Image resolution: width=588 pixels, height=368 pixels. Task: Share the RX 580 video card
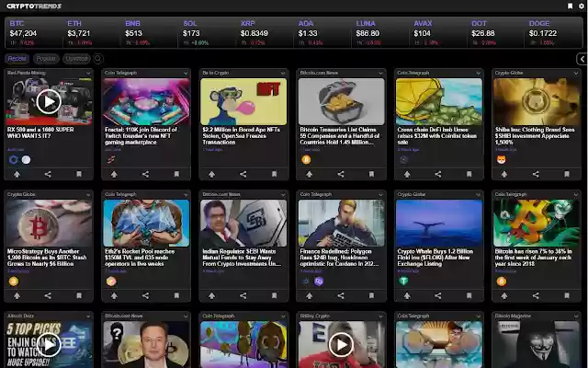(48, 174)
